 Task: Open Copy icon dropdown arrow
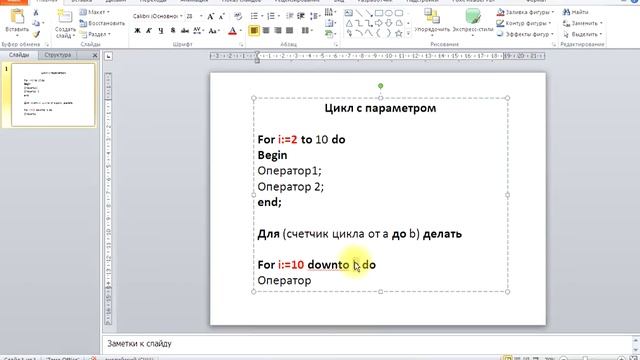pyautogui.click(x=43, y=23)
